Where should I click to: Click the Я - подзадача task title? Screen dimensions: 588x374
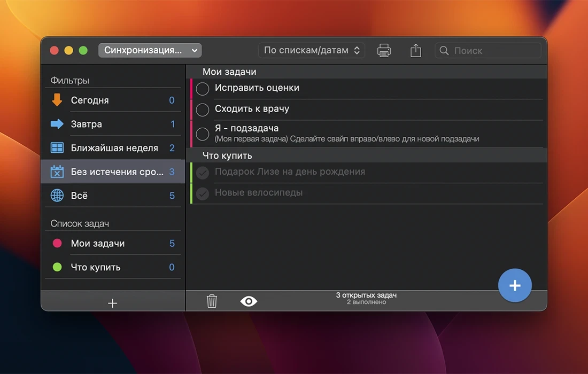tap(246, 129)
